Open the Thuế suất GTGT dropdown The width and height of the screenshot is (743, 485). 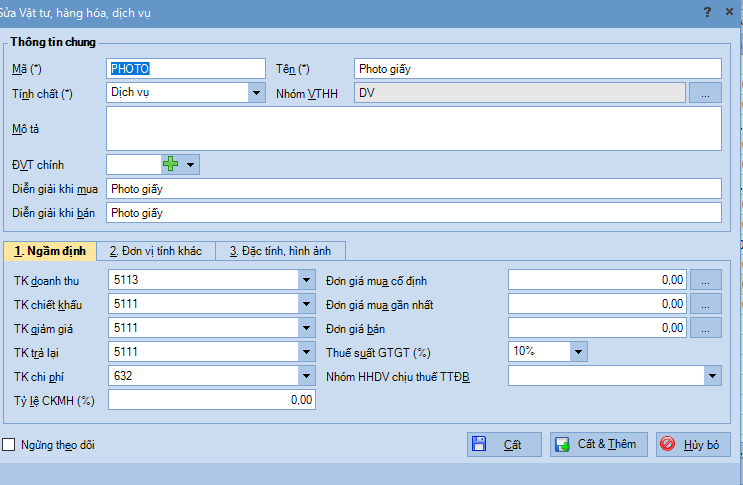point(579,352)
